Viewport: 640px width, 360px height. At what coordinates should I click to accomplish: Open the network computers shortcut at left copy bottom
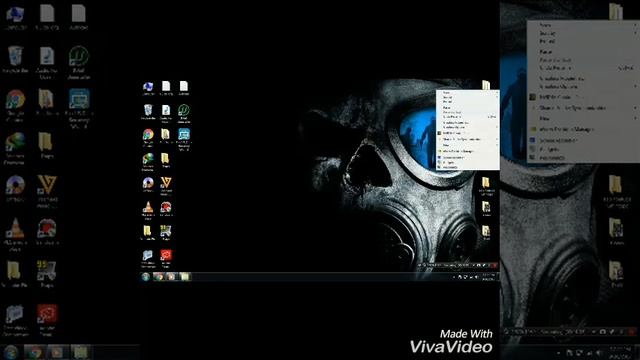point(15,314)
